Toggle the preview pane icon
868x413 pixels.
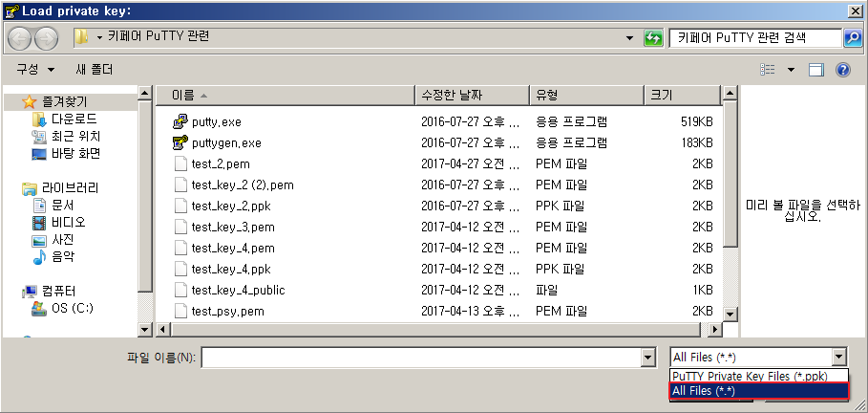816,70
